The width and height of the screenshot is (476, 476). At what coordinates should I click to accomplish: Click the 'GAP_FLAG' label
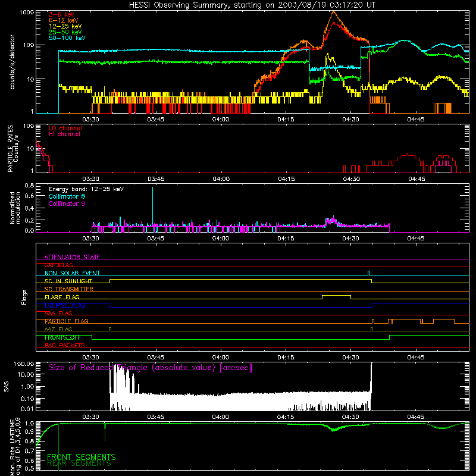[x=58, y=265]
